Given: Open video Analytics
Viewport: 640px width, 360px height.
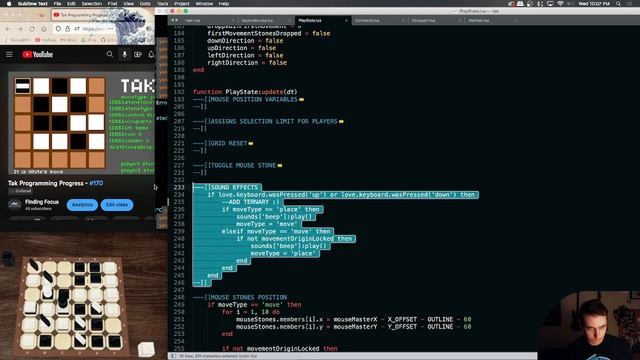Looking at the screenshot, I should [x=82, y=204].
